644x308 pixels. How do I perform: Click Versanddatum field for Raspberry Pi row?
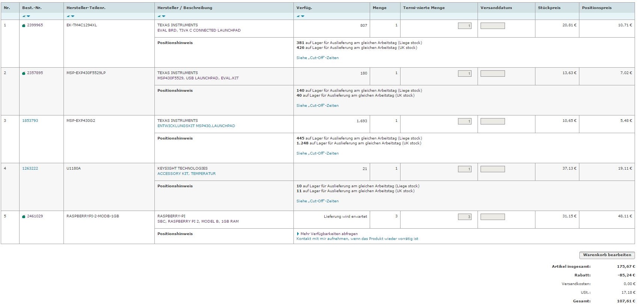tap(493, 217)
